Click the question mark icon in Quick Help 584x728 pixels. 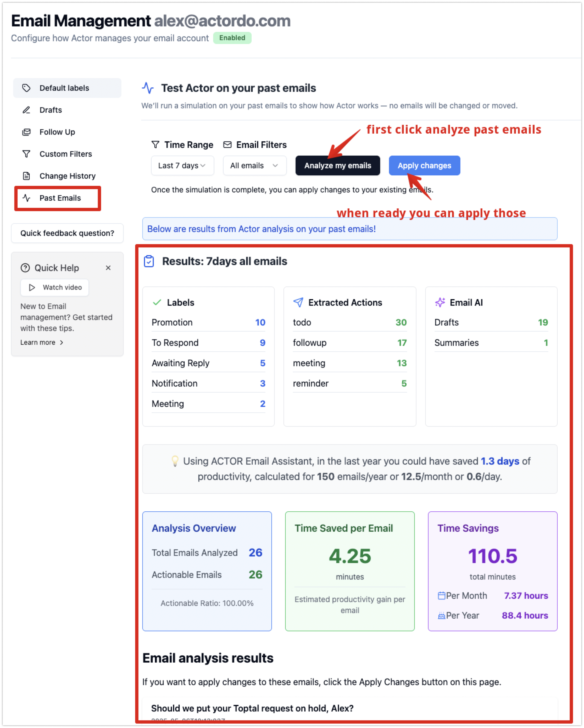(x=25, y=268)
